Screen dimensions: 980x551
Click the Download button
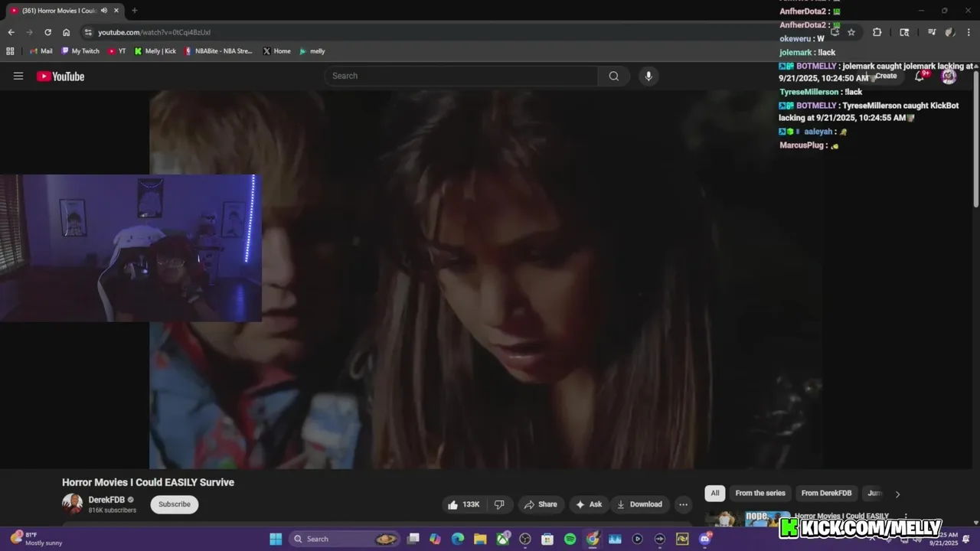pos(639,504)
